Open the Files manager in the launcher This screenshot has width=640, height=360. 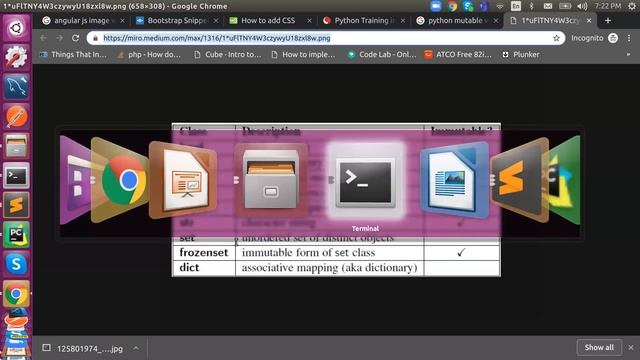(x=16, y=146)
